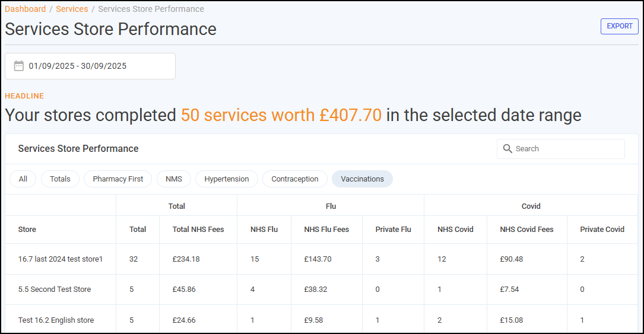
Task: Click the magnifier search icon
Action: click(x=507, y=149)
